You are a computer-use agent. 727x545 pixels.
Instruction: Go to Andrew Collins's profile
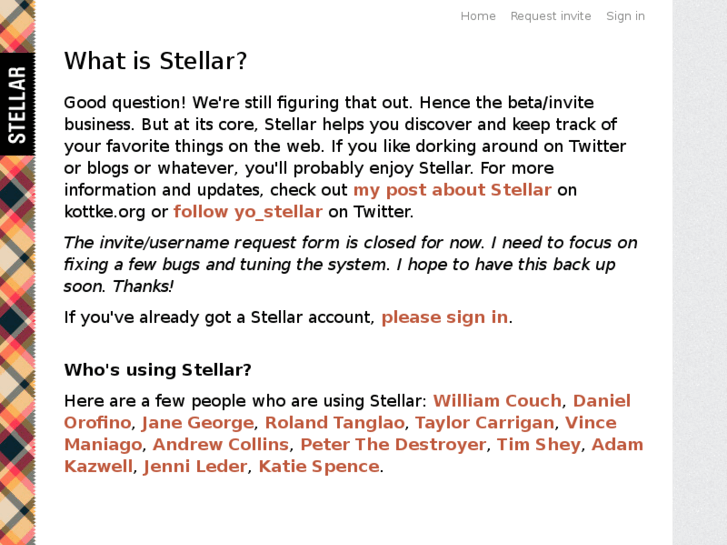click(x=220, y=445)
